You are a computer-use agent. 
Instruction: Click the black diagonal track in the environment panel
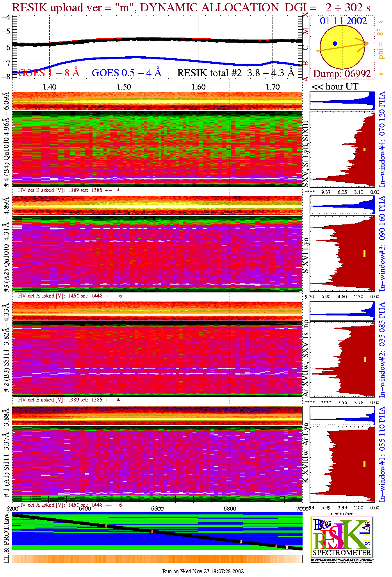click(x=157, y=532)
